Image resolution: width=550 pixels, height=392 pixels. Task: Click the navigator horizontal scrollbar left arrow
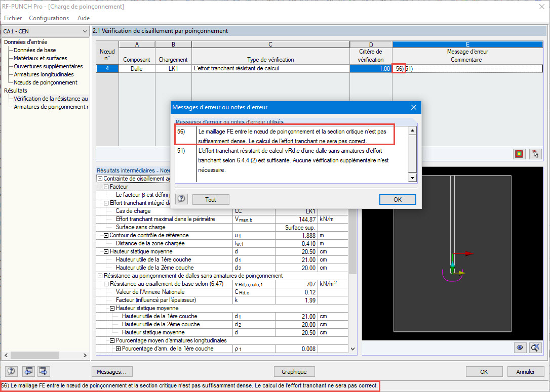coord(6,355)
